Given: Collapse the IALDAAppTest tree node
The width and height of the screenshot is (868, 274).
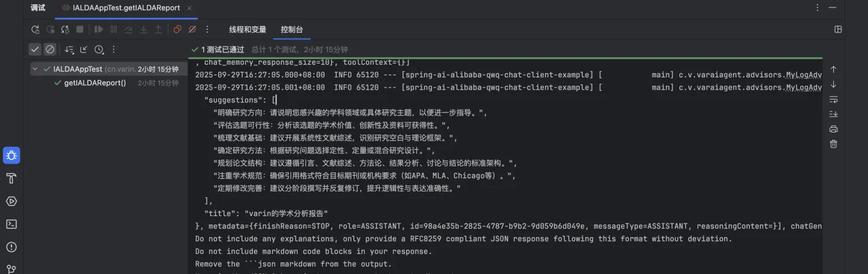Looking at the screenshot, I should [35, 69].
